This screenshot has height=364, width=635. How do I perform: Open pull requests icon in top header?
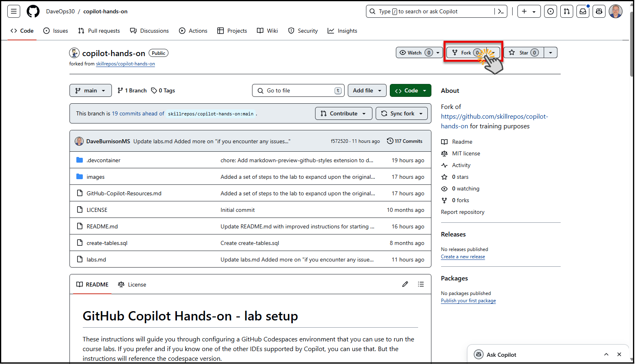[x=567, y=11]
